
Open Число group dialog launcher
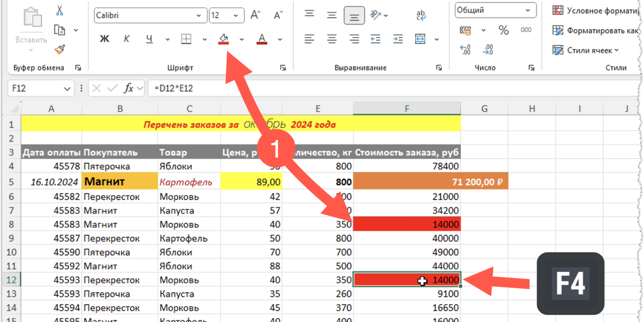pyautogui.click(x=531, y=68)
